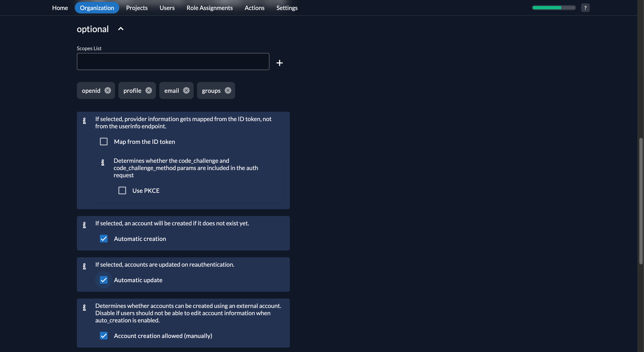The width and height of the screenshot is (644, 352).
Task: Click the Use PKCE label
Action: click(x=146, y=191)
